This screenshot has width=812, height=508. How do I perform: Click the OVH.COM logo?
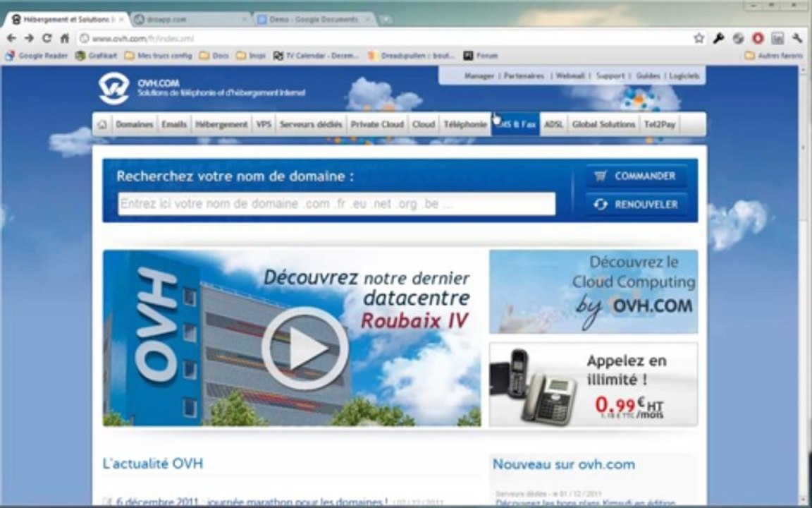coord(114,88)
